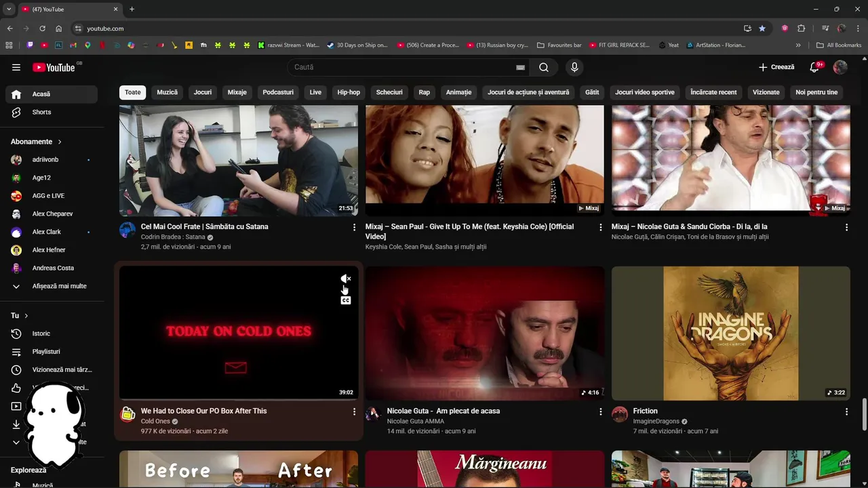
Task: Click the Creează button
Action: click(x=777, y=67)
